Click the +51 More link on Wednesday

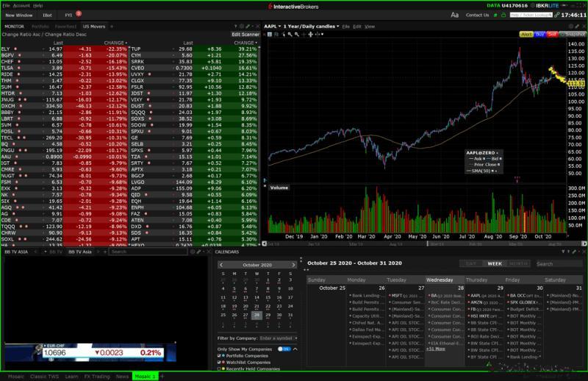click(x=436, y=349)
